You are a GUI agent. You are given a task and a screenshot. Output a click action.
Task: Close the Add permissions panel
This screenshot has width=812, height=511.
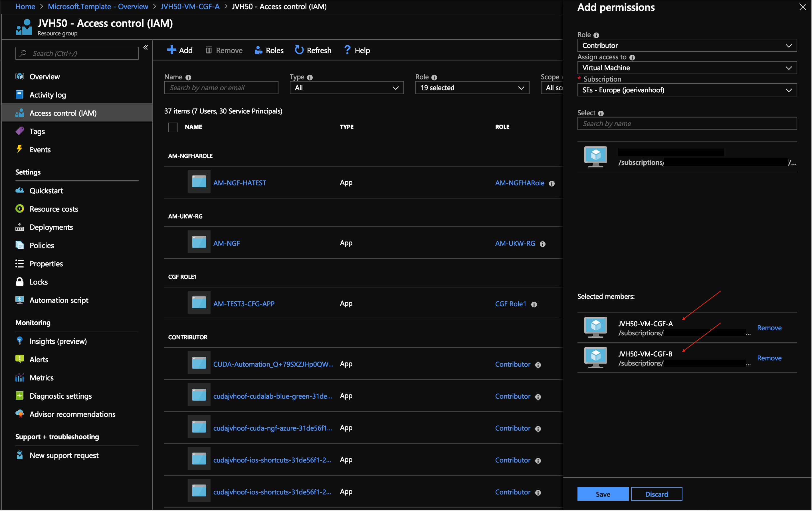(803, 7)
